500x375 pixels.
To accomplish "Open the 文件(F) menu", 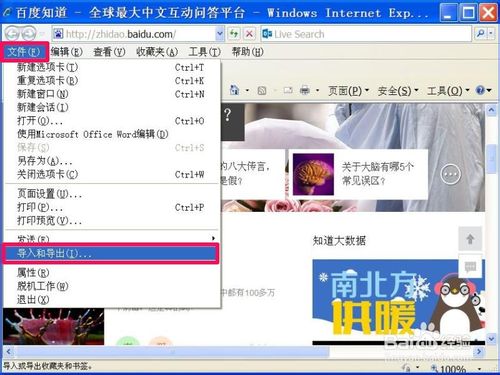I will click(x=24, y=52).
